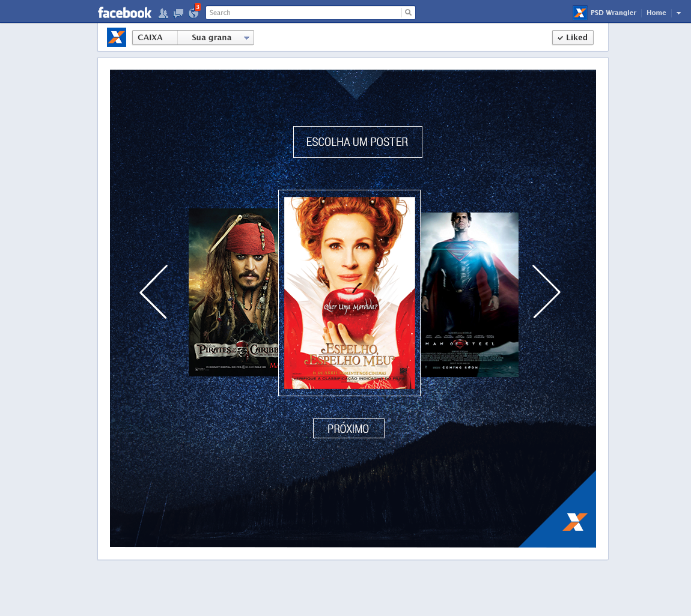Click the CAIXA logo in app corner
This screenshot has width=691, height=616.
pyautogui.click(x=574, y=522)
